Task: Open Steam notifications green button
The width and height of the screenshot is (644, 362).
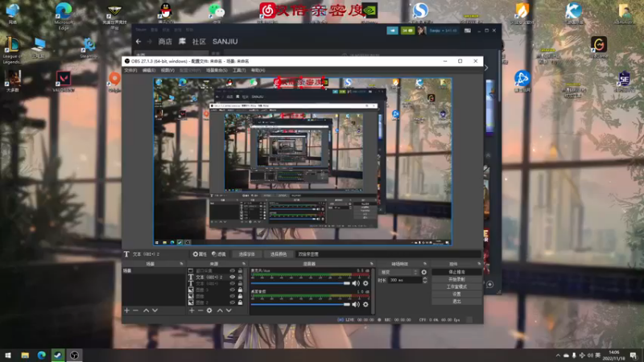Action: (407, 31)
